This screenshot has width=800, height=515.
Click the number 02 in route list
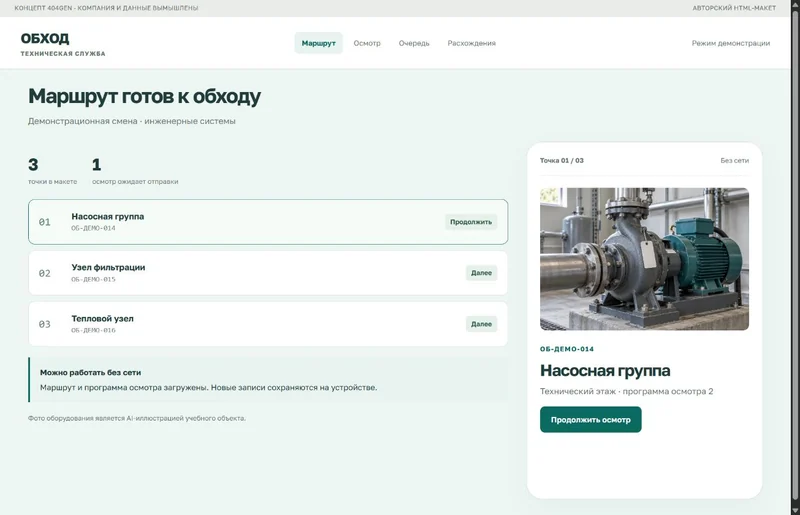tap(45, 273)
